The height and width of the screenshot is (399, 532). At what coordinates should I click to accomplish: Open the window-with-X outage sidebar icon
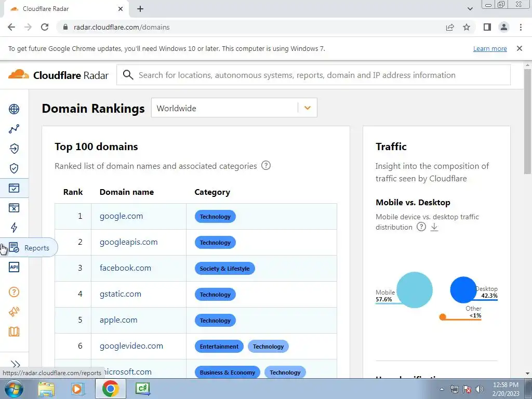[14, 208]
